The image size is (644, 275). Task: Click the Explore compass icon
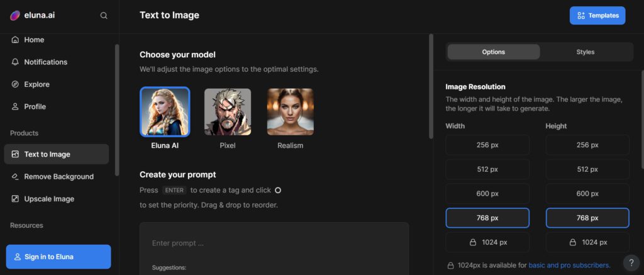15,84
